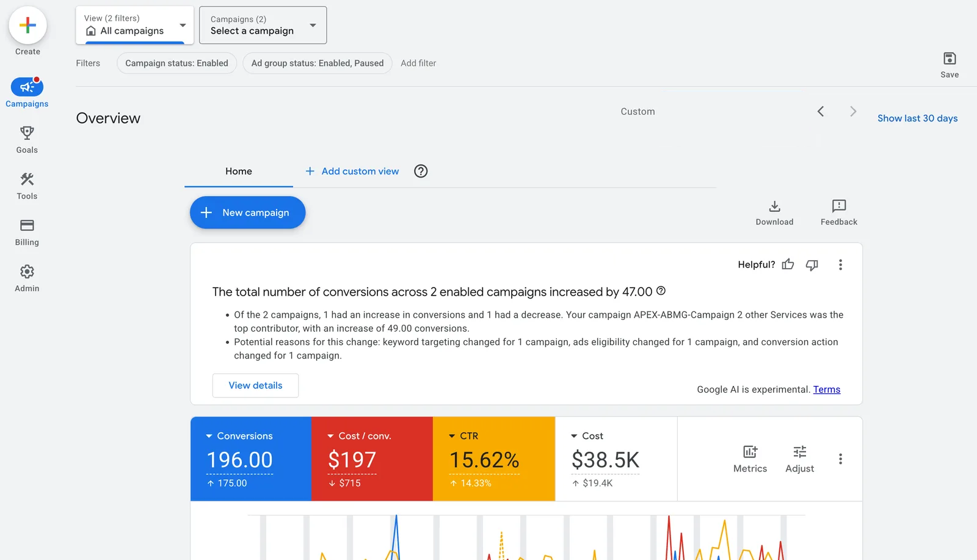Click the $38.5K cost value
The width and height of the screenshot is (977, 560).
605,460
